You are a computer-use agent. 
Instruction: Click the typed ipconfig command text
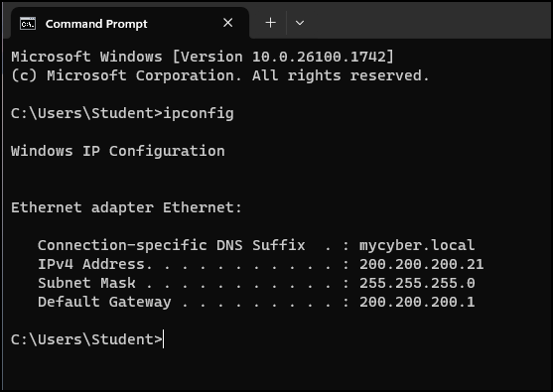point(199,114)
